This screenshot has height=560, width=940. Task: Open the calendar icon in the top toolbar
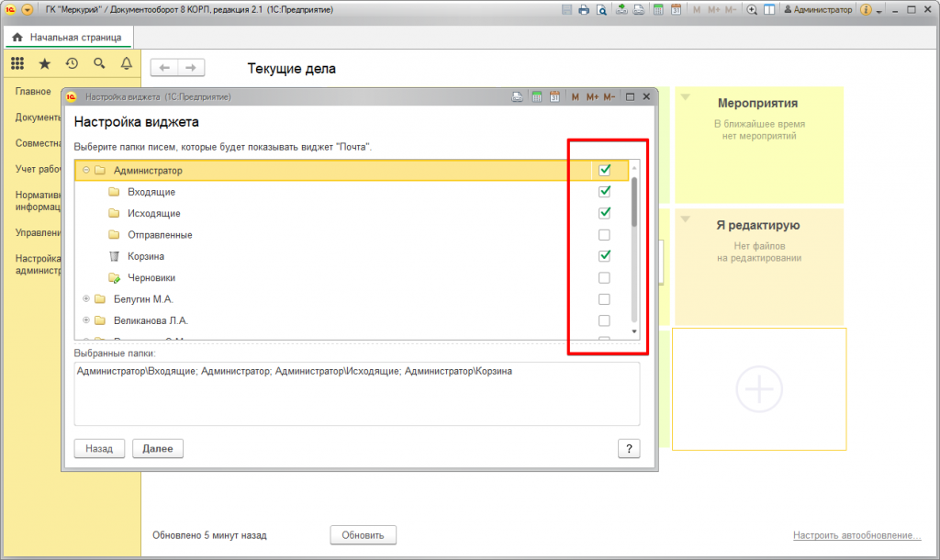(676, 10)
